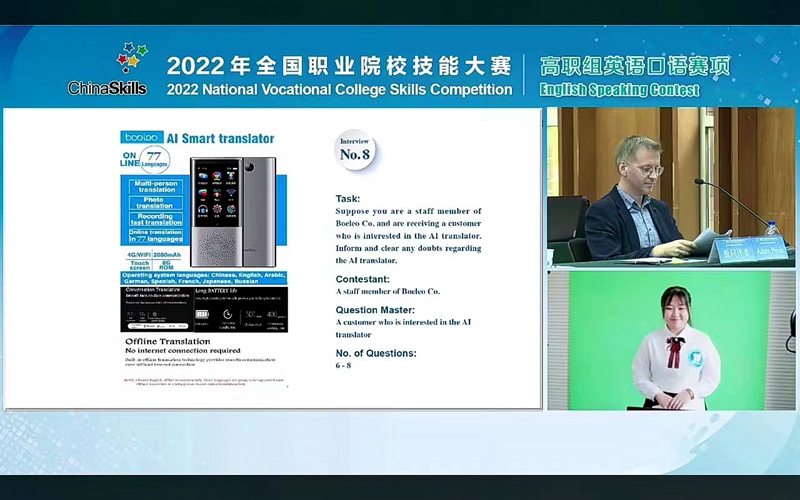
Task: Click the headphones app icon on translator screen
Action: pos(203,209)
